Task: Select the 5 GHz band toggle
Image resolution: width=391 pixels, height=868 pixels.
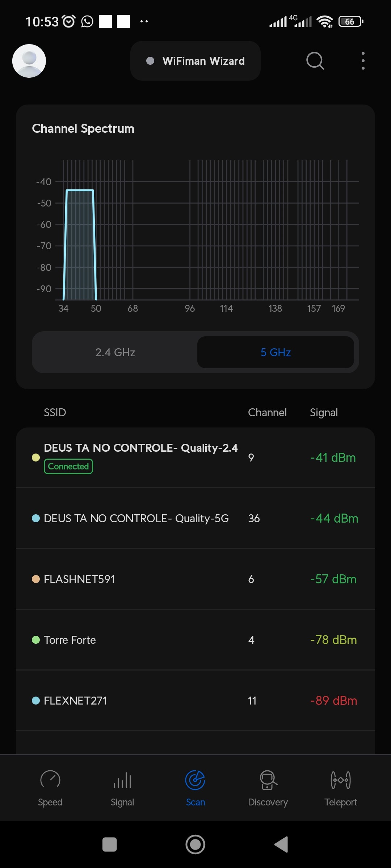Action: pyautogui.click(x=276, y=352)
